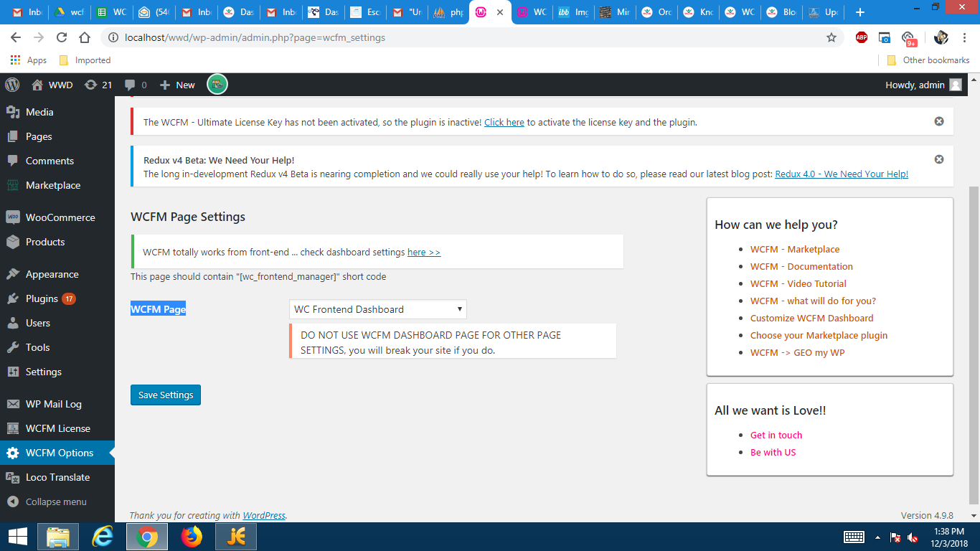The height and width of the screenshot is (551, 980).
Task: Open Pages in the admin sidebar
Action: click(57, 136)
